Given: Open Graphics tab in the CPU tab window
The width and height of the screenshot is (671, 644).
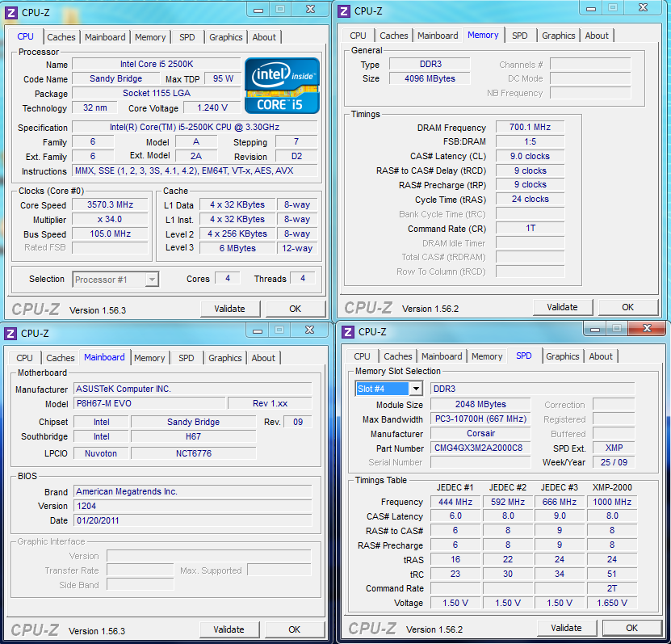Looking at the screenshot, I should coord(226,37).
